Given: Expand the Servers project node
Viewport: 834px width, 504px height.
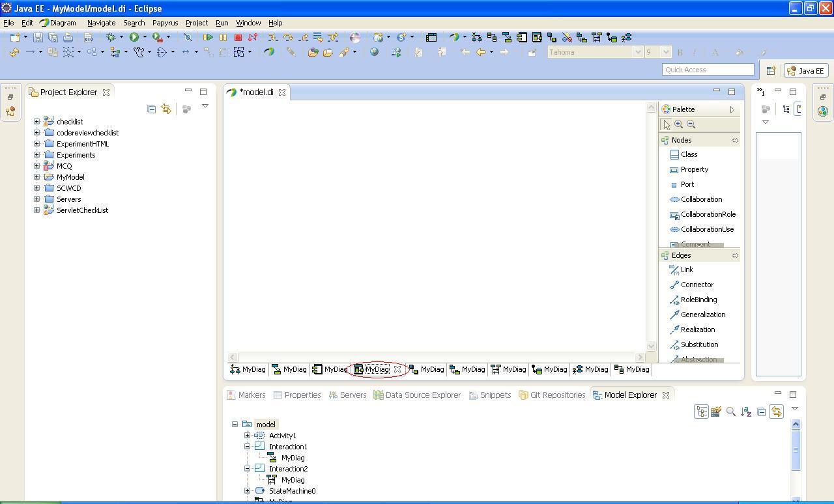Looking at the screenshot, I should [37, 199].
